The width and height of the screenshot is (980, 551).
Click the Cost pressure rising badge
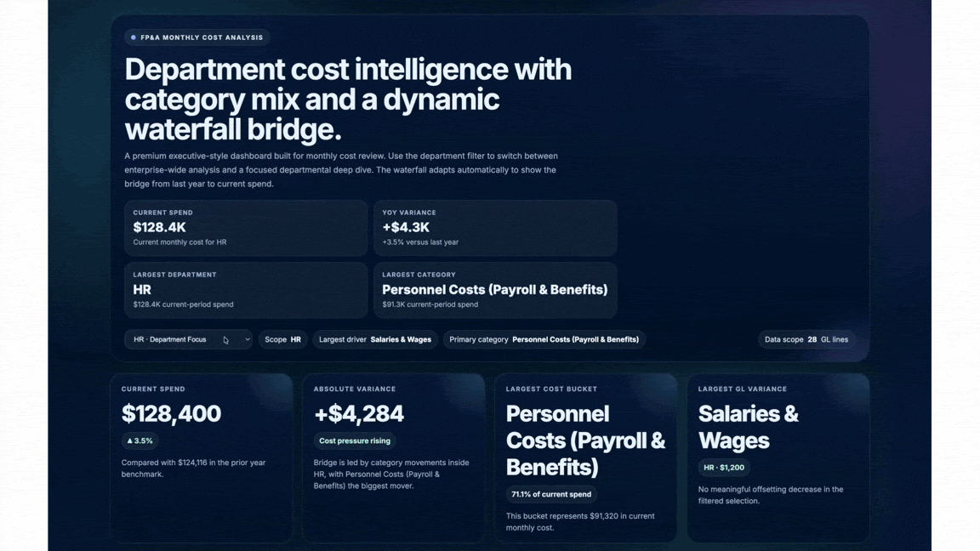coord(355,440)
